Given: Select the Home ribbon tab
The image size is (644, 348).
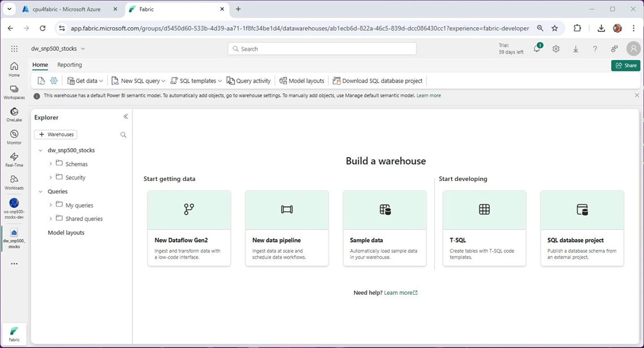Looking at the screenshot, I should click(40, 65).
